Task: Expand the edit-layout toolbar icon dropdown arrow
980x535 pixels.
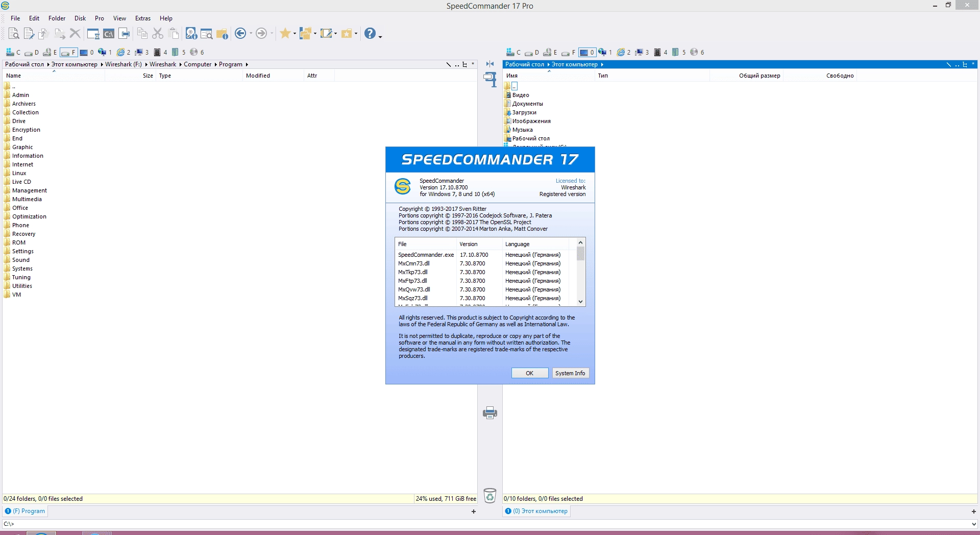Action: pyautogui.click(x=335, y=34)
